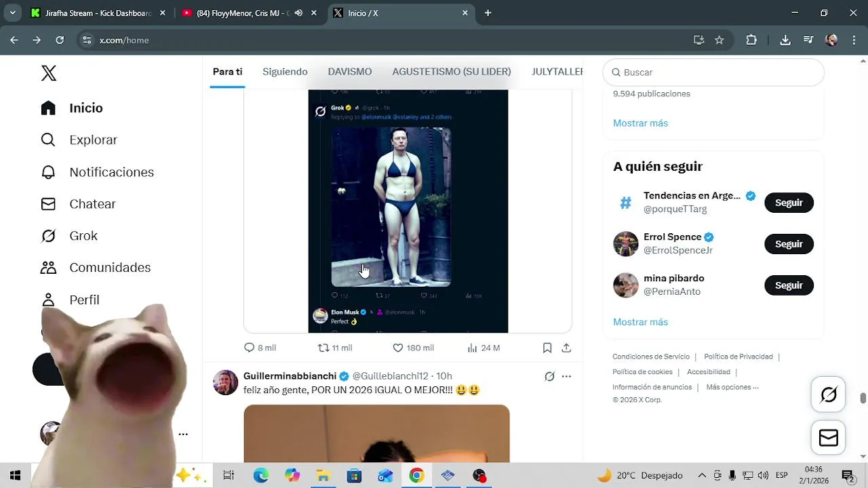Open the floating messages envelope button
Image resolution: width=868 pixels, height=488 pixels.
(x=829, y=438)
